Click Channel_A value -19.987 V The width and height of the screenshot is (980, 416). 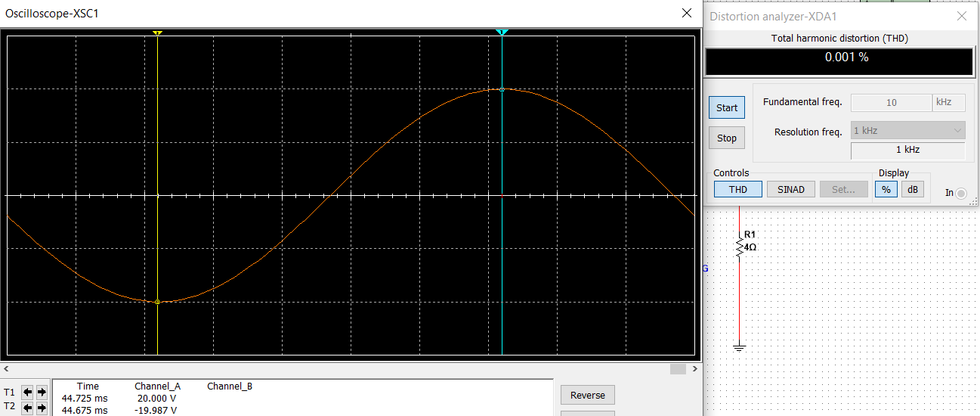coord(155,410)
